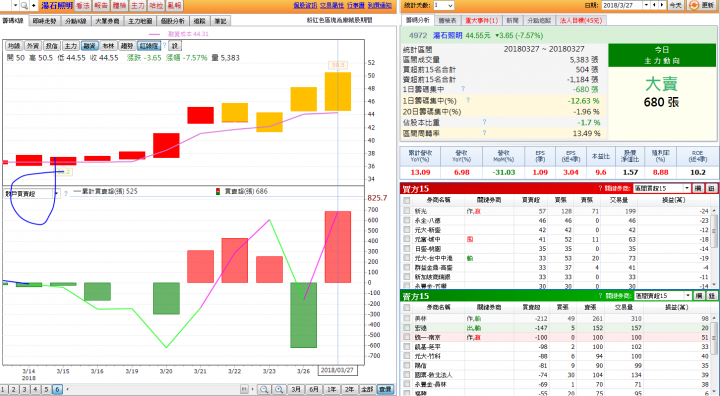Open the 統計天數 combo box
The image size is (720, 396).
(x=443, y=6)
